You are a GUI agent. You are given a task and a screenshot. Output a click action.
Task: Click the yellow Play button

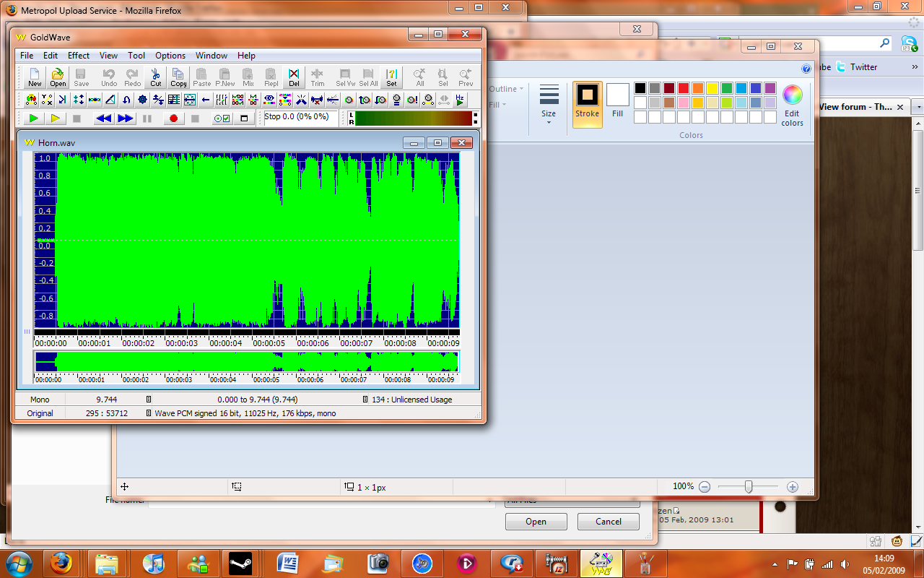56,118
